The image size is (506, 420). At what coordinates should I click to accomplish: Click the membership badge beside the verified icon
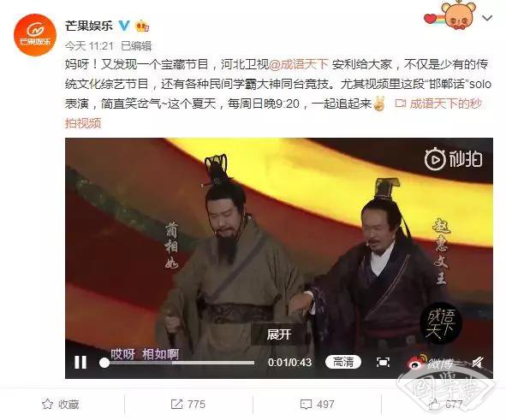142,26
